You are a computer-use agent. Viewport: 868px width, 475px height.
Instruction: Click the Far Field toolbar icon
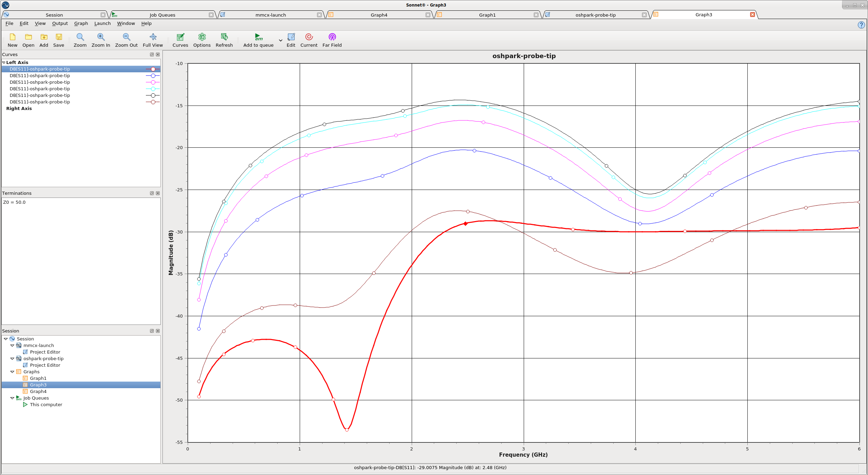pos(332,37)
